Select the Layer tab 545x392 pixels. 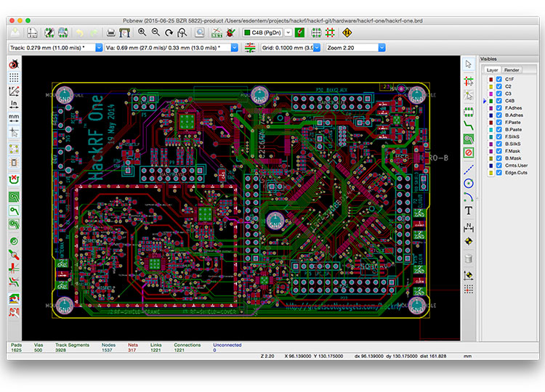tap(493, 70)
